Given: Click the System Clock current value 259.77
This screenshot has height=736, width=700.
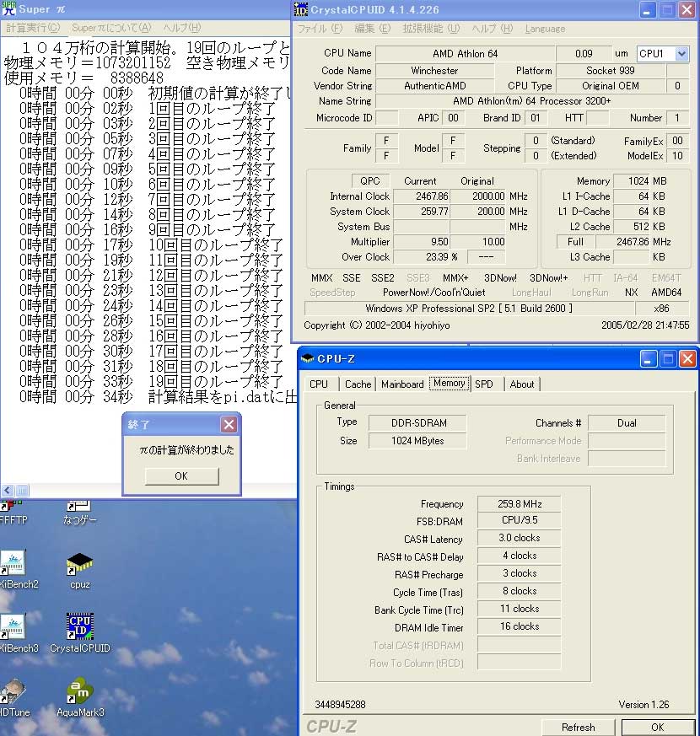Looking at the screenshot, I should click(421, 212).
